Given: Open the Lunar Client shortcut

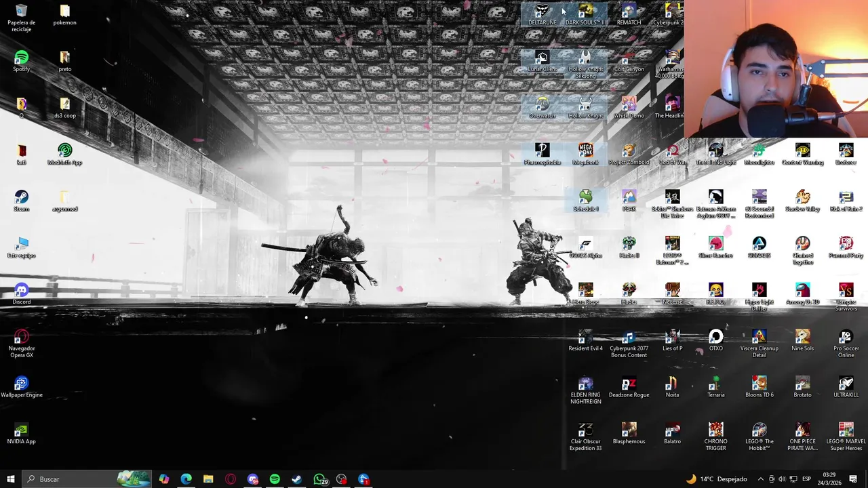Looking at the screenshot, I should (542, 61).
